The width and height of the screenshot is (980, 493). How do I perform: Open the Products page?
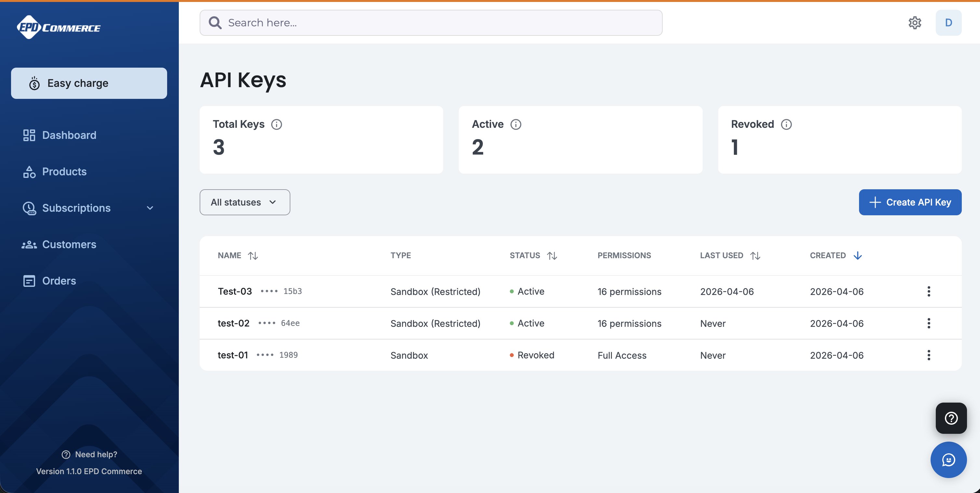coord(64,172)
